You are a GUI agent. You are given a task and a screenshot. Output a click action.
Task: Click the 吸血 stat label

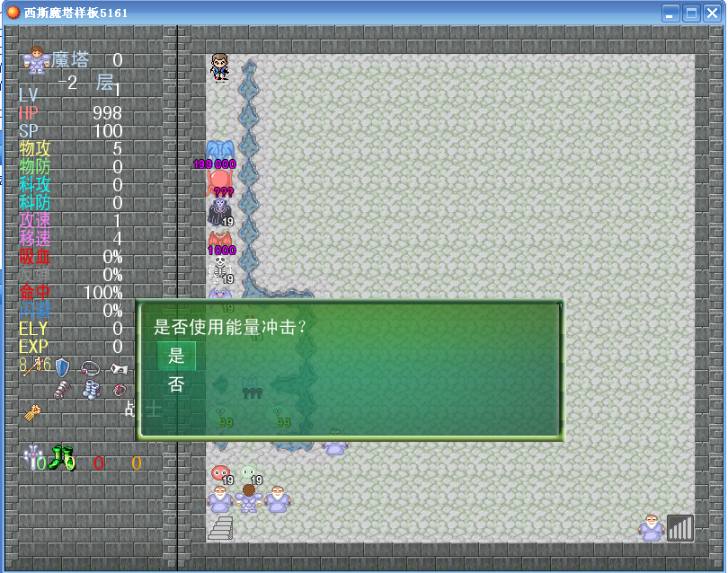click(35, 257)
